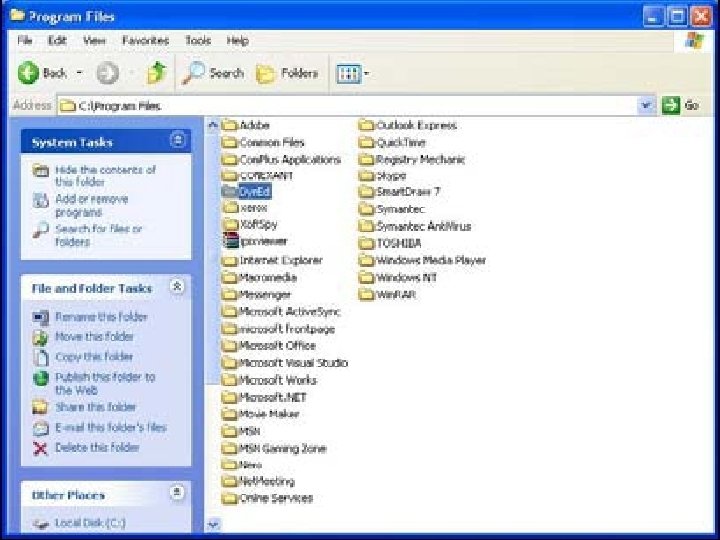The height and width of the screenshot is (540, 720).
Task: Select the TOSHIBA folder name
Action: (399, 243)
